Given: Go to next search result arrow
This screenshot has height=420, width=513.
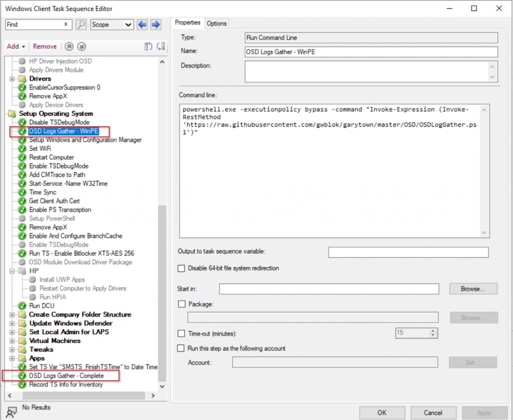Looking at the screenshot, I should [156, 25].
